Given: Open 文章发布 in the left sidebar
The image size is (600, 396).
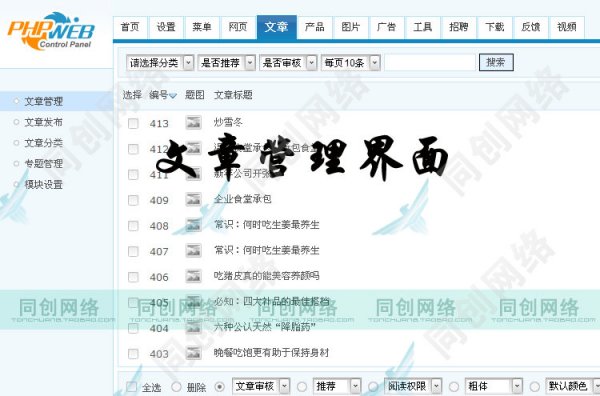Looking at the screenshot, I should (x=43, y=122).
